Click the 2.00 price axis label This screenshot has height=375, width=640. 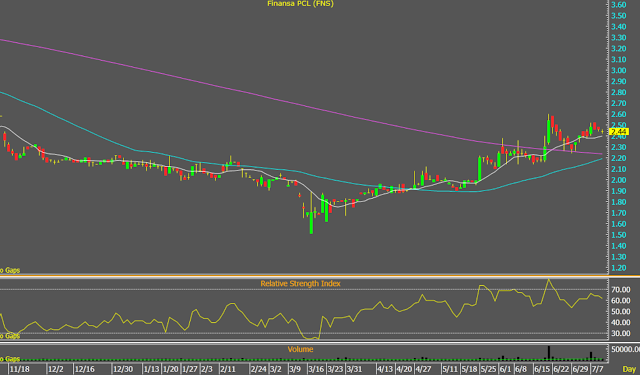click(x=619, y=180)
